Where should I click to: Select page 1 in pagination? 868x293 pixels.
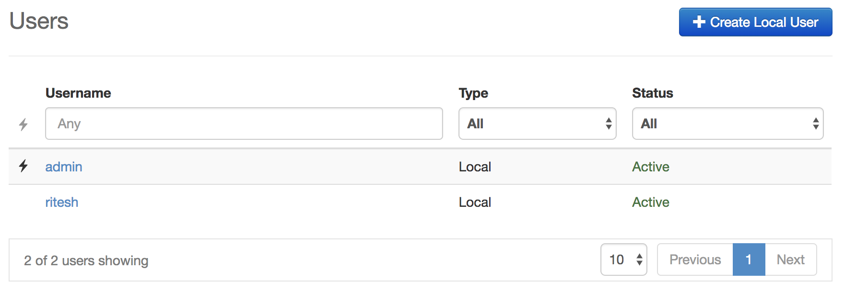click(x=749, y=259)
